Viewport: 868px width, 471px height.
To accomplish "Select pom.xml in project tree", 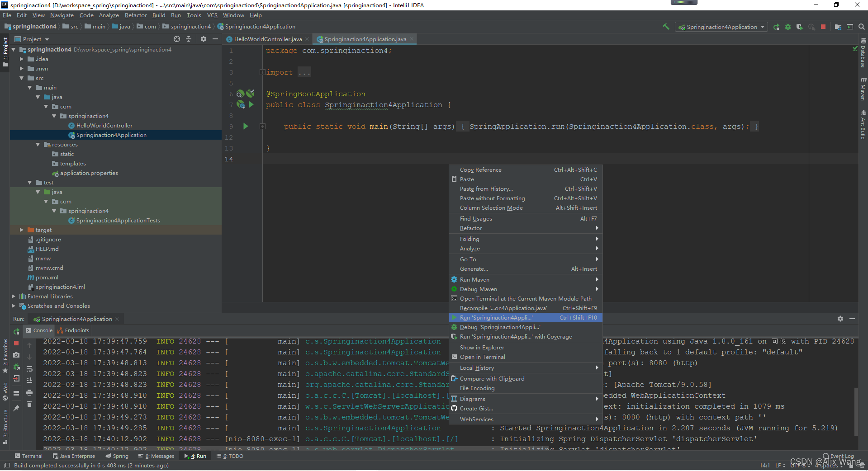I will 47,277.
